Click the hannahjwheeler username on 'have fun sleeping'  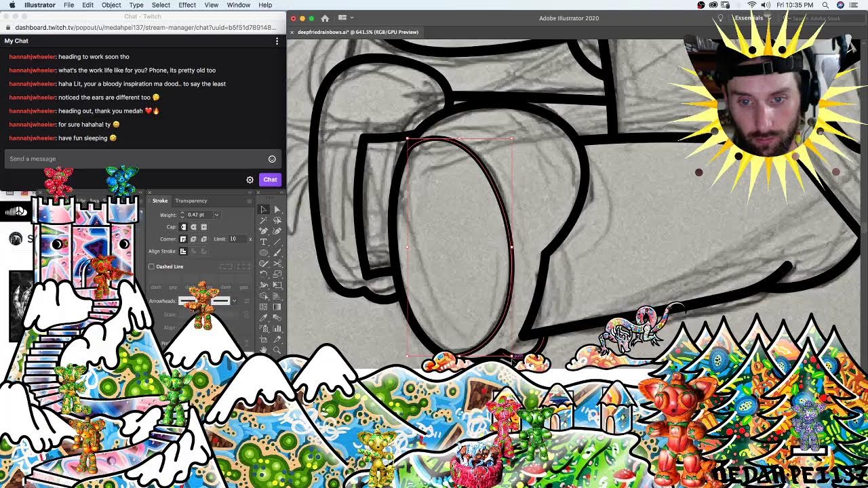click(32, 138)
